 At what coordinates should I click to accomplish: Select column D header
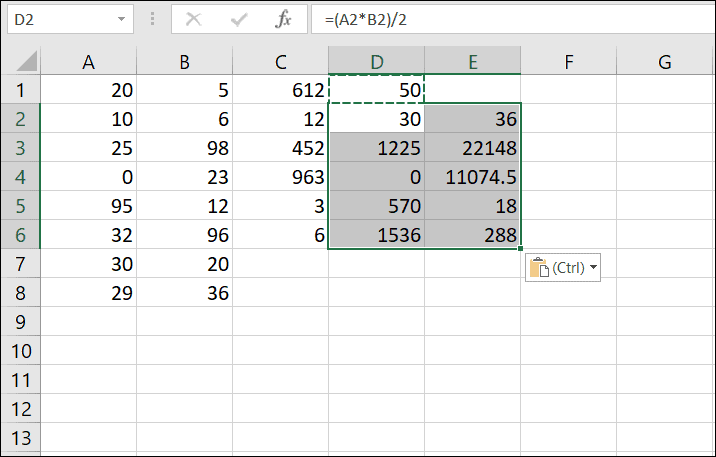coord(376,61)
